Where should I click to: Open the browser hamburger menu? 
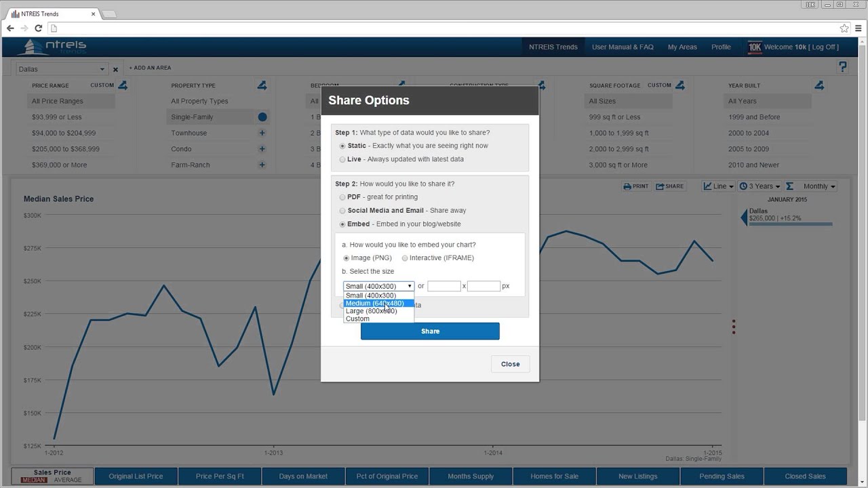(x=858, y=28)
